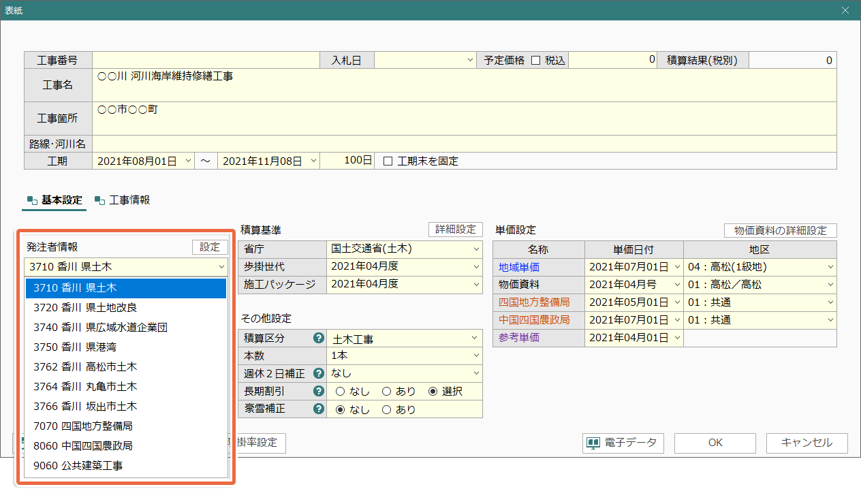Open 四国地方整備局 date 2021年05月01日 dropdown
The width and height of the screenshot is (861, 504).
tap(676, 302)
